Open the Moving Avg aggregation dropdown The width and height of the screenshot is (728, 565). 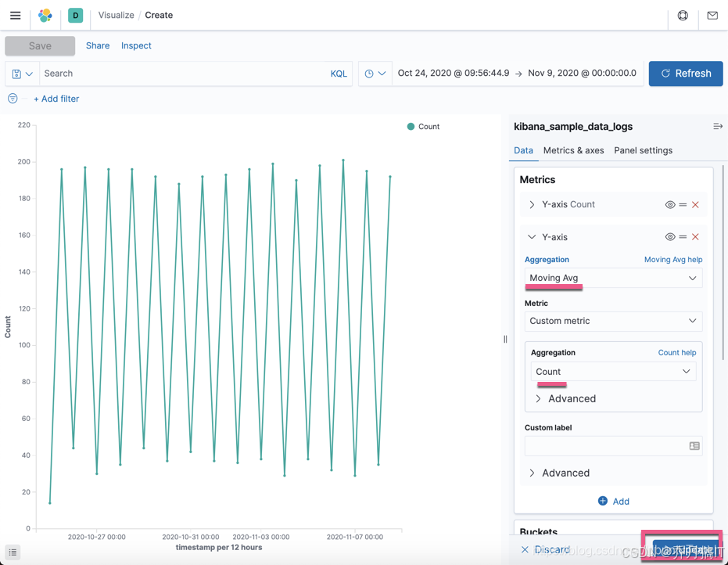tap(613, 278)
